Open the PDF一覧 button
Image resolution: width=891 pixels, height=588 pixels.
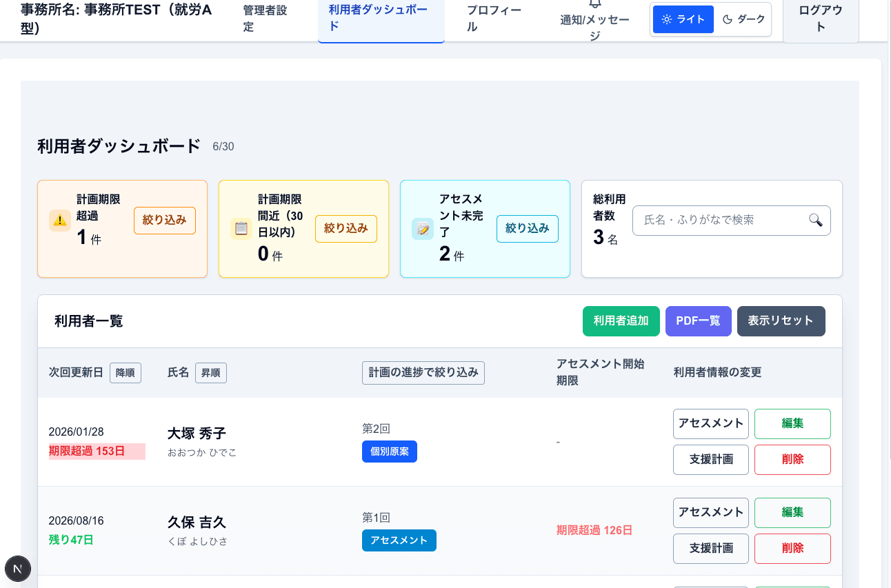(x=699, y=321)
